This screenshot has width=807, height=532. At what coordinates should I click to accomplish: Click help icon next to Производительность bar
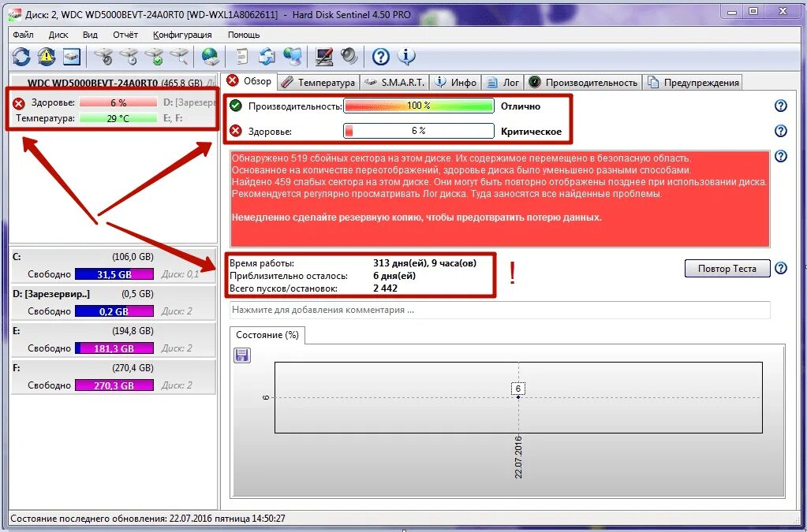(x=781, y=106)
